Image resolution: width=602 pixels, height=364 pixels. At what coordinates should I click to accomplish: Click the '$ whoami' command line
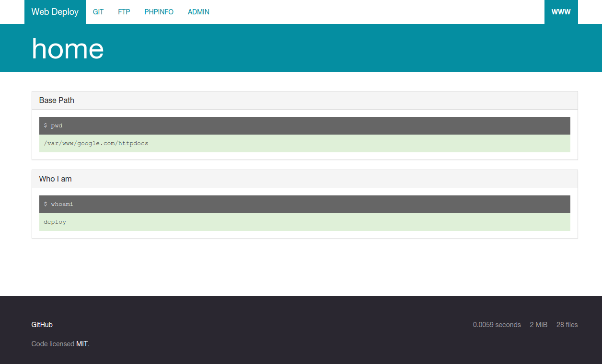[305, 204]
